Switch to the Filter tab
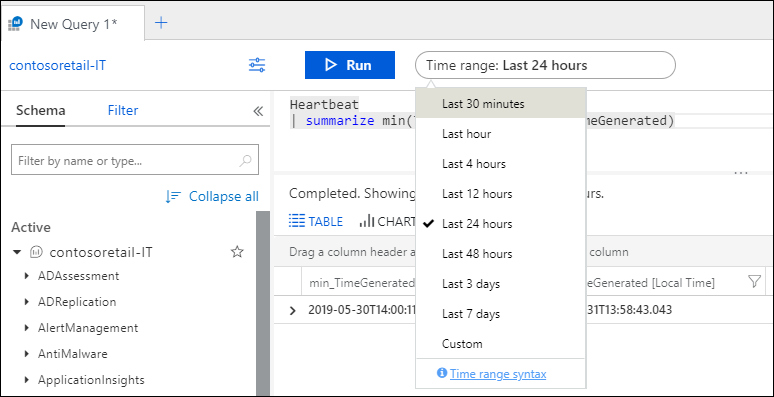The image size is (774, 397). pos(123,110)
